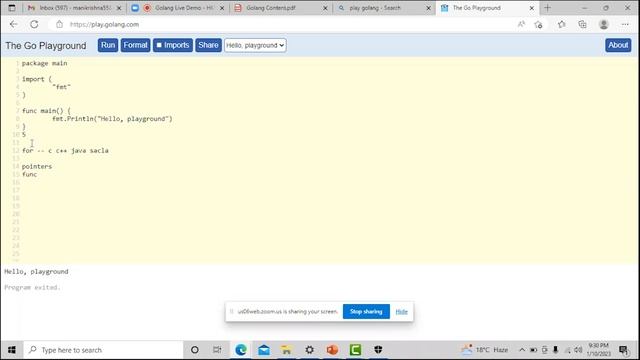This screenshot has height=360, width=640.
Task: Reload the playground page
Action: click(34, 24)
